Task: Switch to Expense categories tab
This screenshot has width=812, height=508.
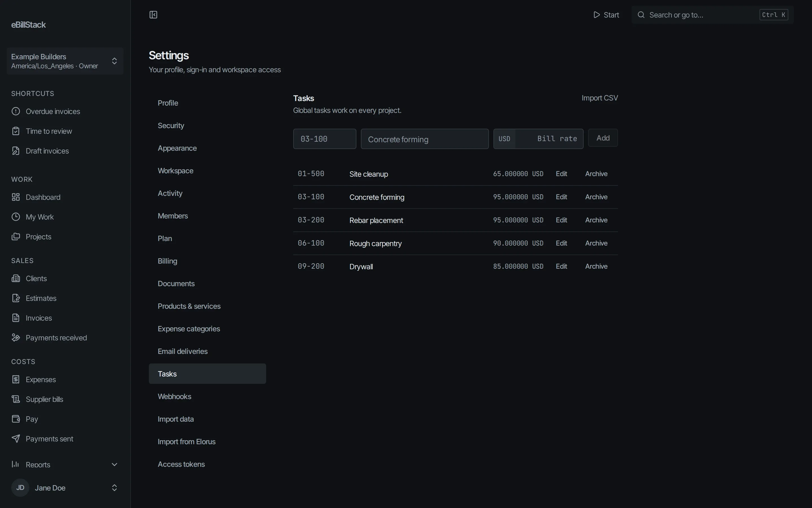Action: [x=207, y=329]
